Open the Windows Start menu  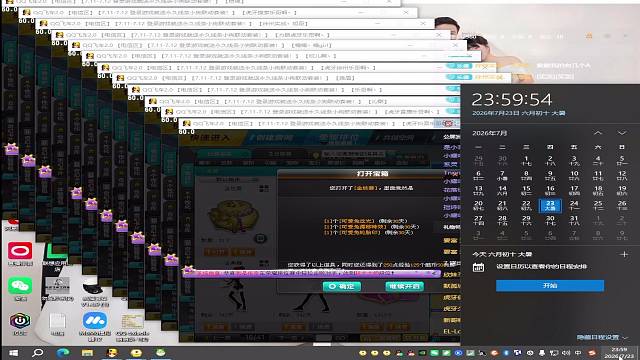coord(13,353)
